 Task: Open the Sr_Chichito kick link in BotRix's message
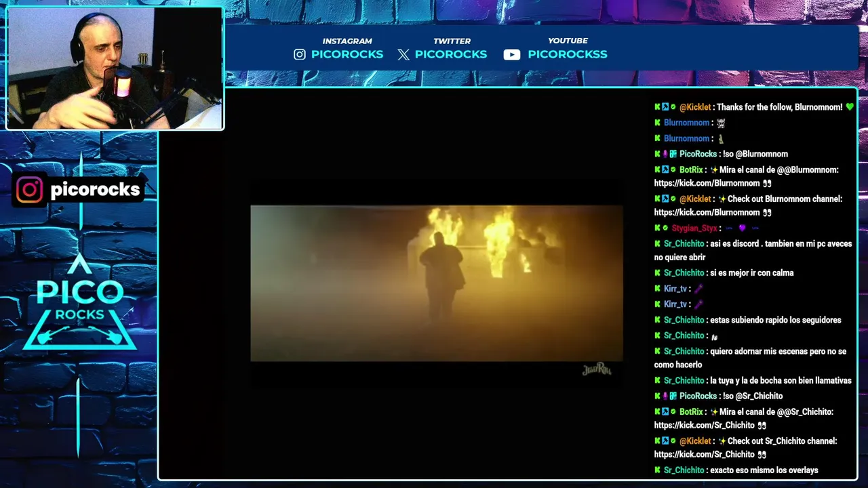point(705,426)
